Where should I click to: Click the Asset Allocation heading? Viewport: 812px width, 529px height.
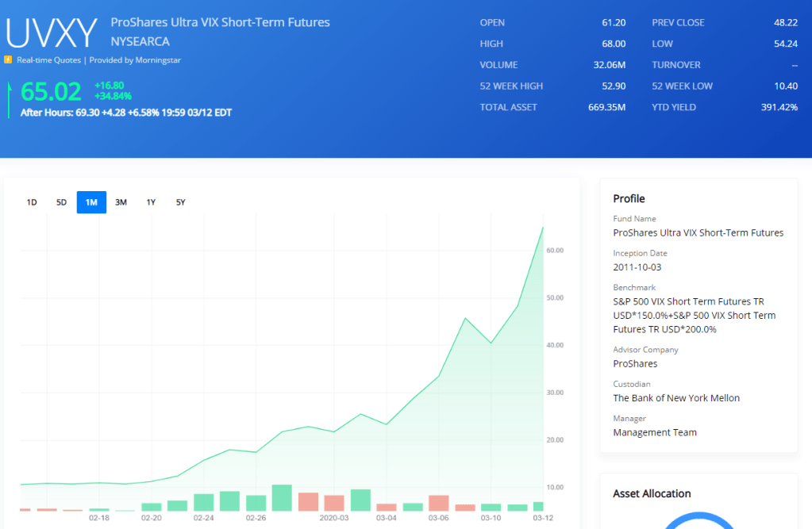[652, 493]
